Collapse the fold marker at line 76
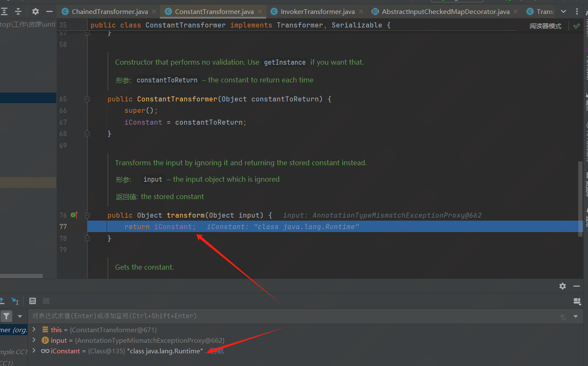The width and height of the screenshot is (588, 366). point(87,215)
